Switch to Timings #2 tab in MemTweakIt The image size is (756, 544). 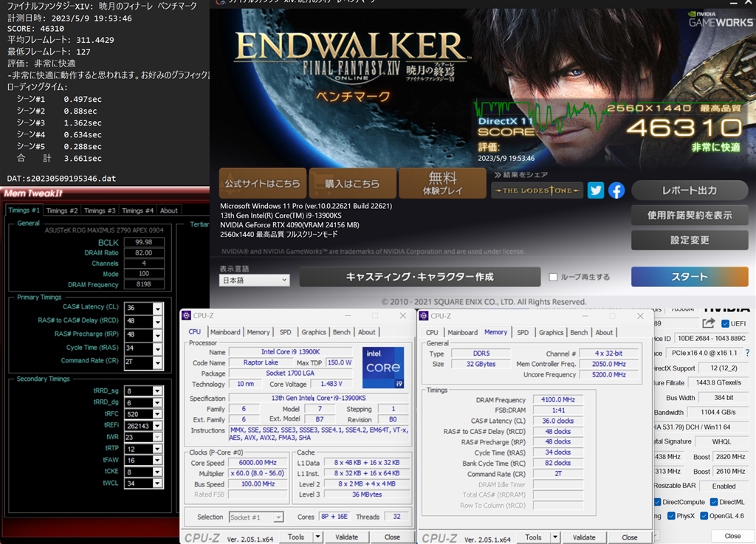[x=62, y=210]
